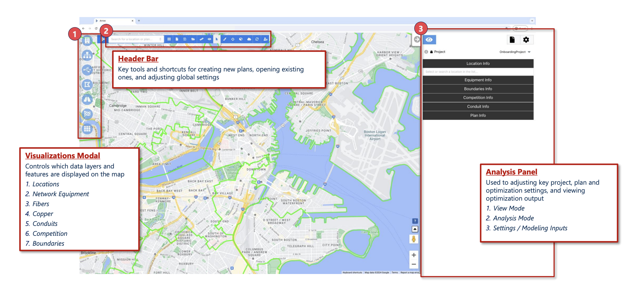Open the Locations layer (building icon)
This screenshot has width=644, height=299.
point(87,40)
